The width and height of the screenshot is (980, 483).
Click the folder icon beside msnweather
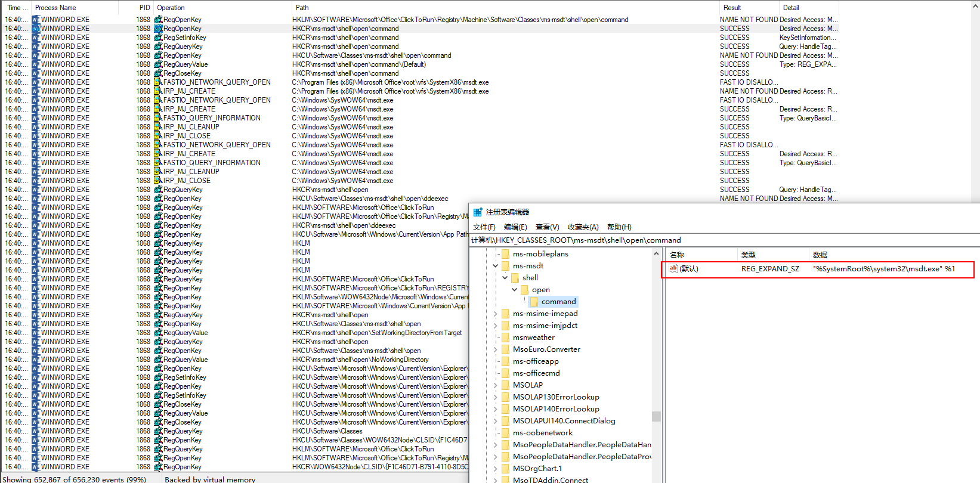click(x=506, y=338)
